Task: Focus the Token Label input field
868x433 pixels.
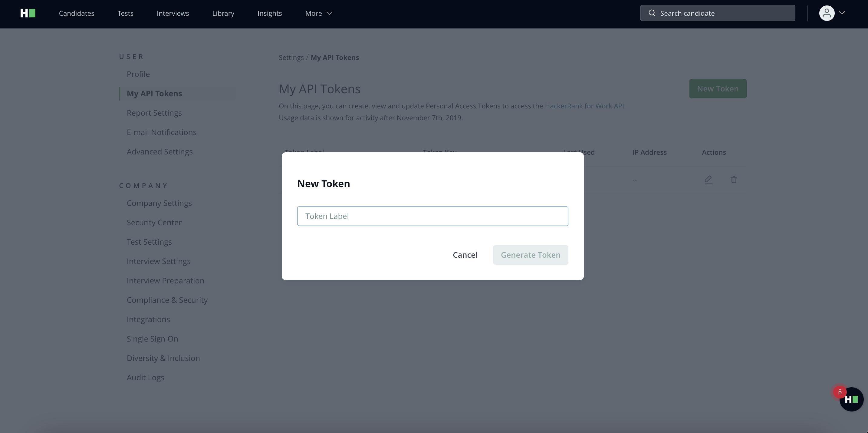Action: click(x=433, y=216)
